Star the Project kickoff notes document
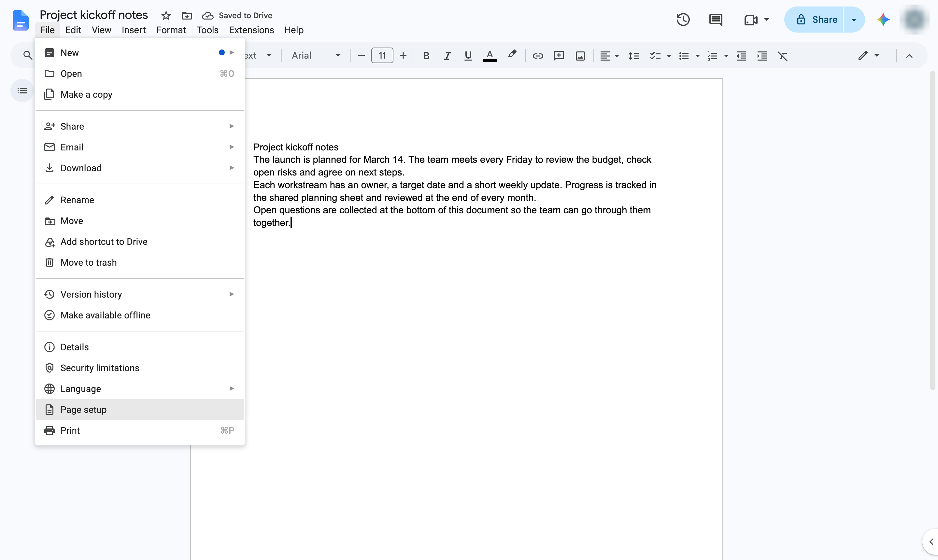938x560 pixels. [166, 16]
